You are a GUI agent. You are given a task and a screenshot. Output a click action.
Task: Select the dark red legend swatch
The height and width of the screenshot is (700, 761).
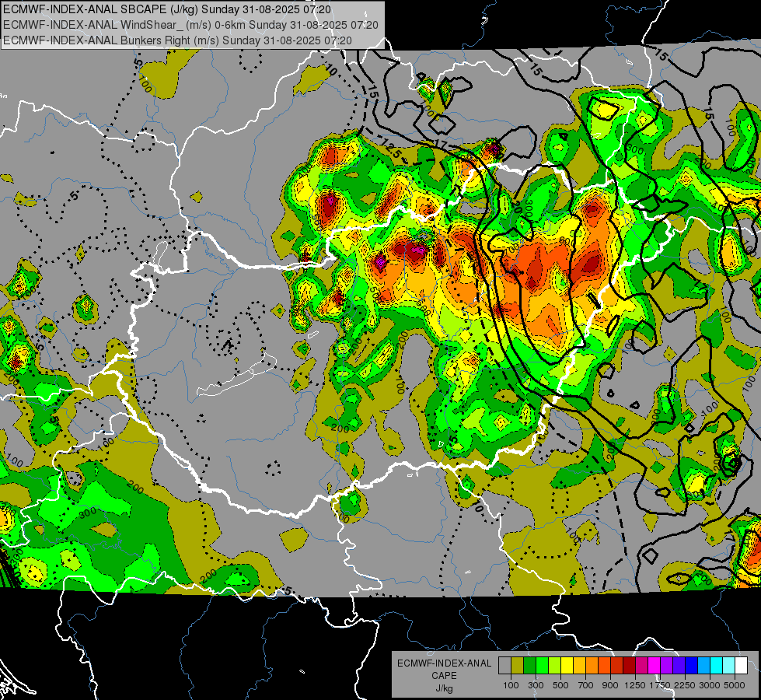629,665
